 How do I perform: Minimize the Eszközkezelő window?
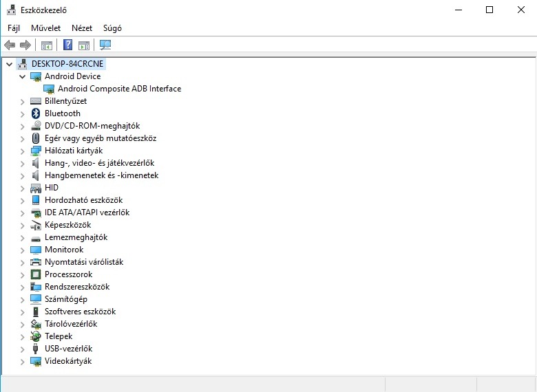pos(459,10)
